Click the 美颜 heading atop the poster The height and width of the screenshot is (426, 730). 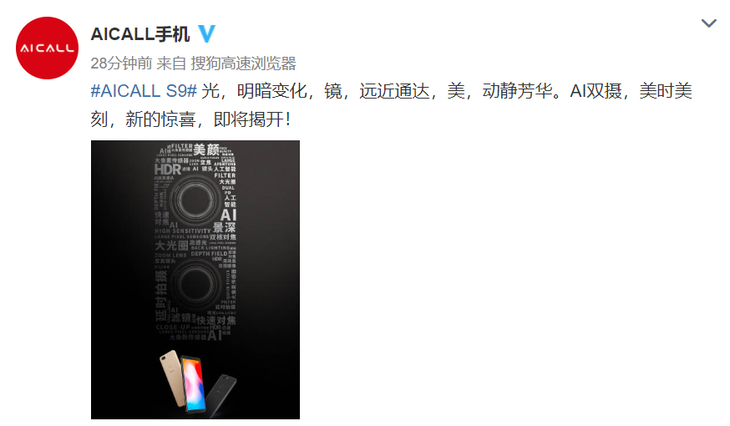point(206,150)
